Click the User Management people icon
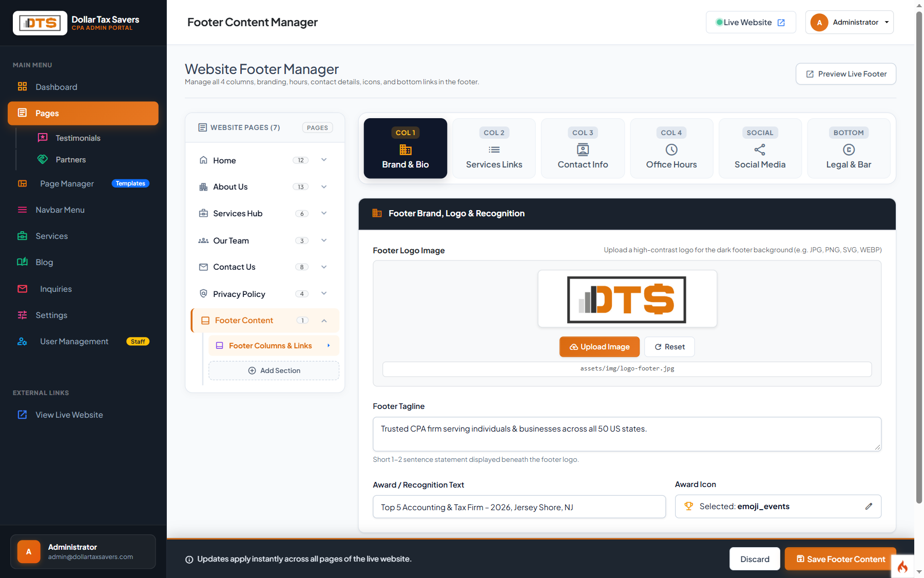Screen dimensions: 924x578 (x=22, y=341)
